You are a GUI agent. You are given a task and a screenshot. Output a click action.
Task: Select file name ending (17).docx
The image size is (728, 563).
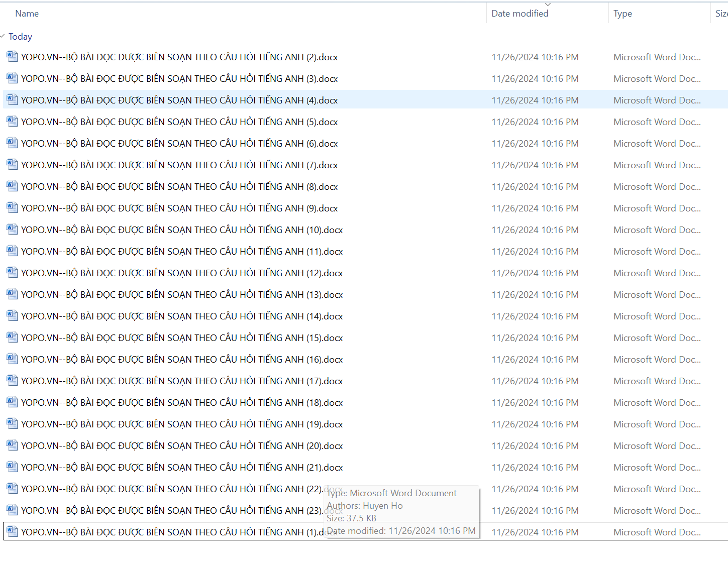coord(182,381)
